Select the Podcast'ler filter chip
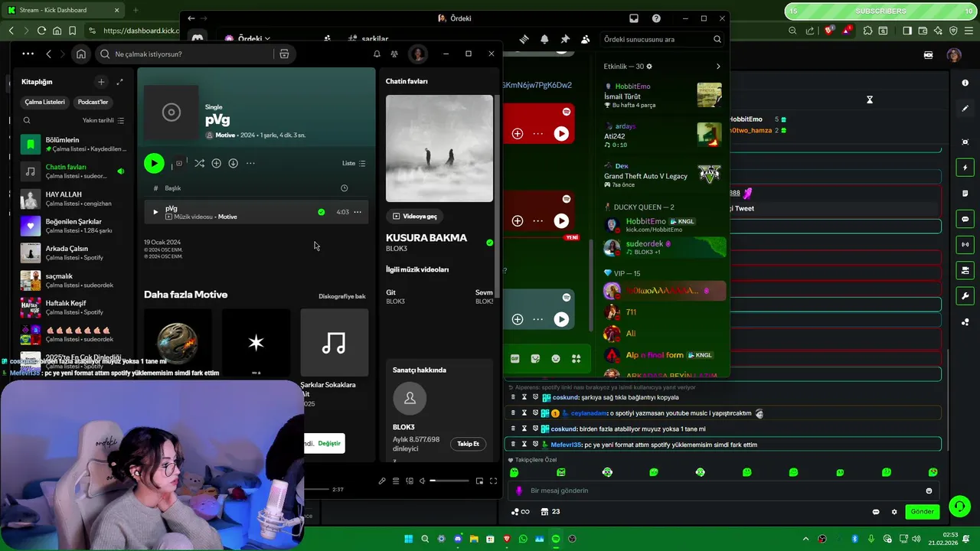 [93, 102]
